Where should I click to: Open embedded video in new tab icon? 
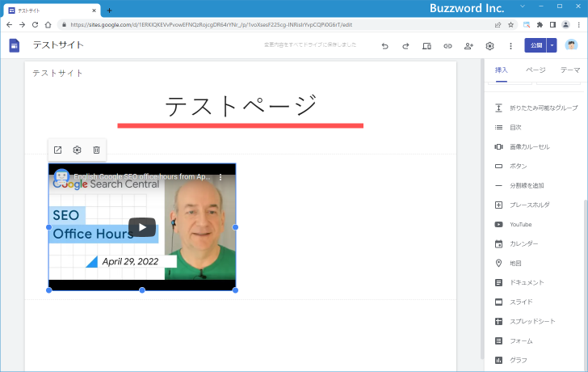coord(58,150)
